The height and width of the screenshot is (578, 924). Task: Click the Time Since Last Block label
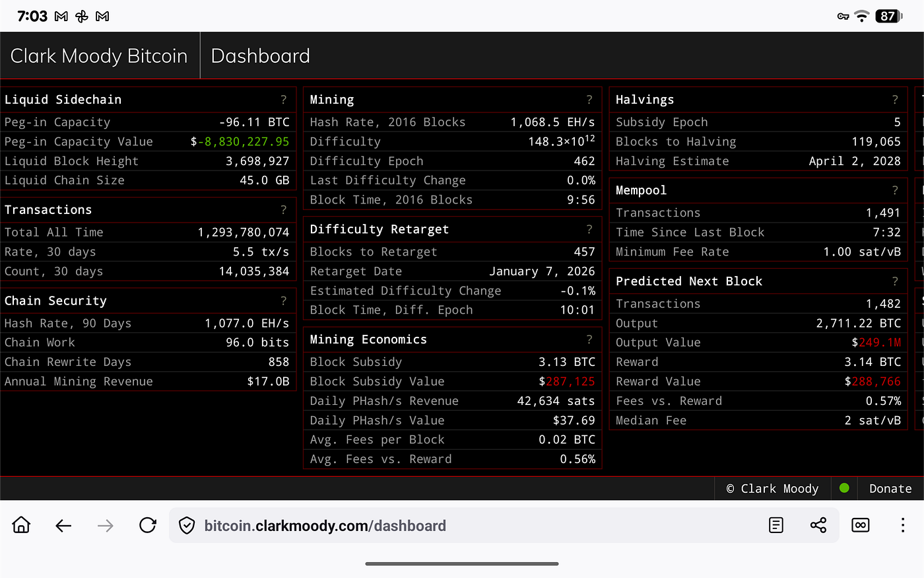click(x=690, y=233)
